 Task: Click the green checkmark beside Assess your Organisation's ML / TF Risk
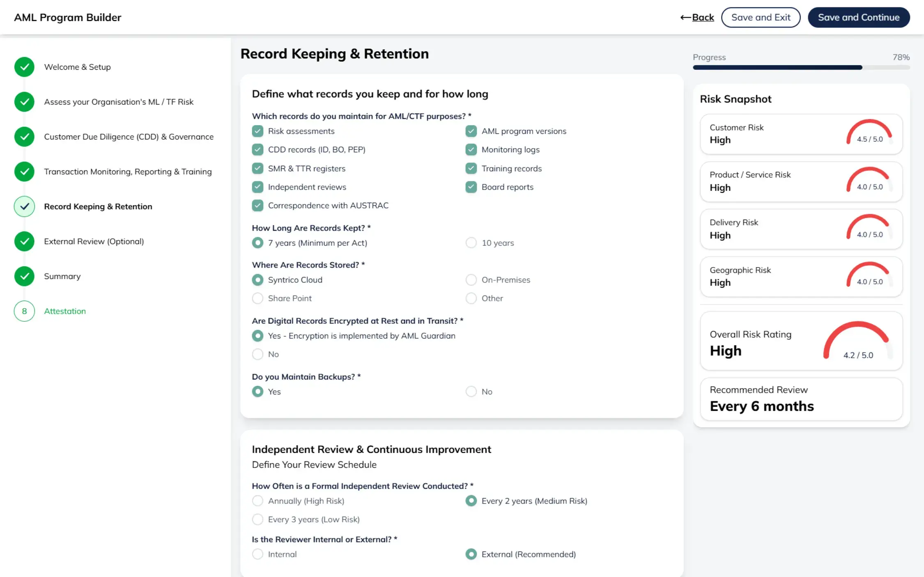pos(24,102)
